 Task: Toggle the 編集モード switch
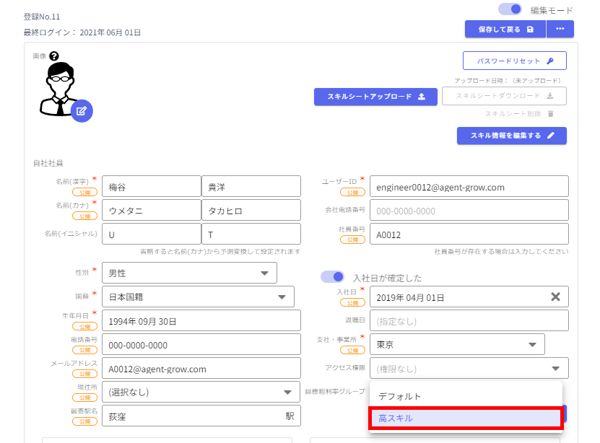coord(510,10)
